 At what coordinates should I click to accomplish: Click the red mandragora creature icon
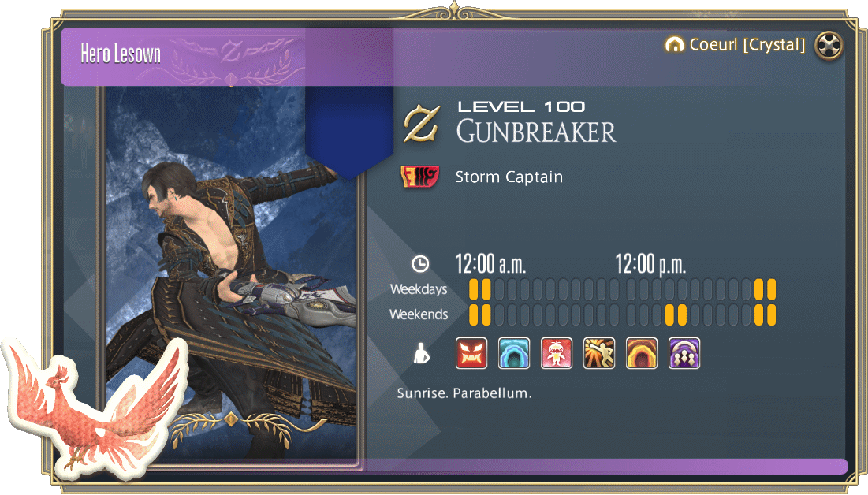557,353
